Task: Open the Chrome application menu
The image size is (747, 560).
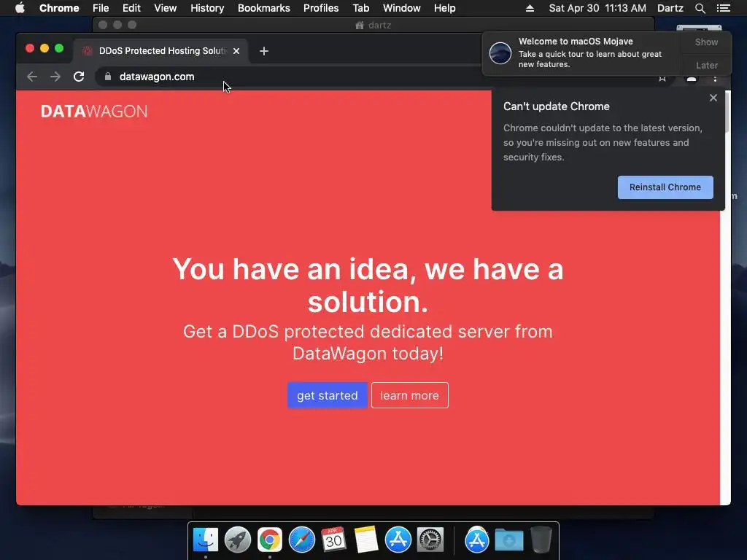Action: point(59,8)
